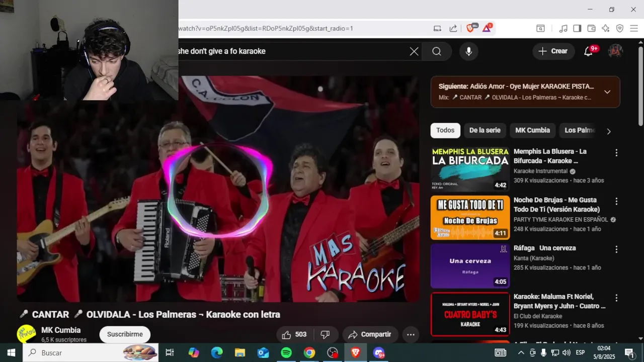Click La Bifurcada video thumbnail
Screen dimensions: 644x362
(x=470, y=169)
